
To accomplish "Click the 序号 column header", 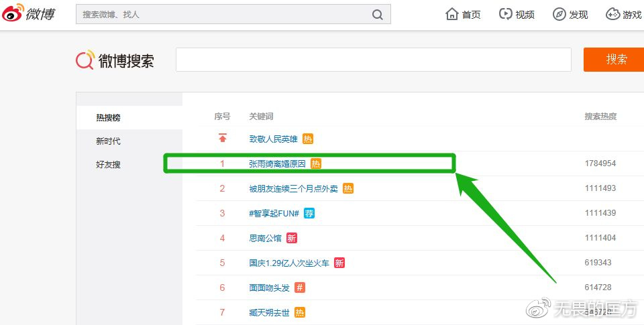I will (x=222, y=117).
